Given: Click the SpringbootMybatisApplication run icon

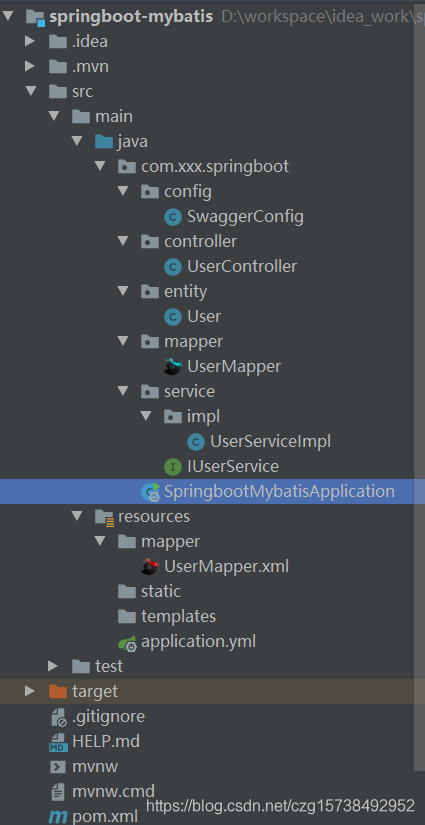Looking at the screenshot, I should pos(150,491).
